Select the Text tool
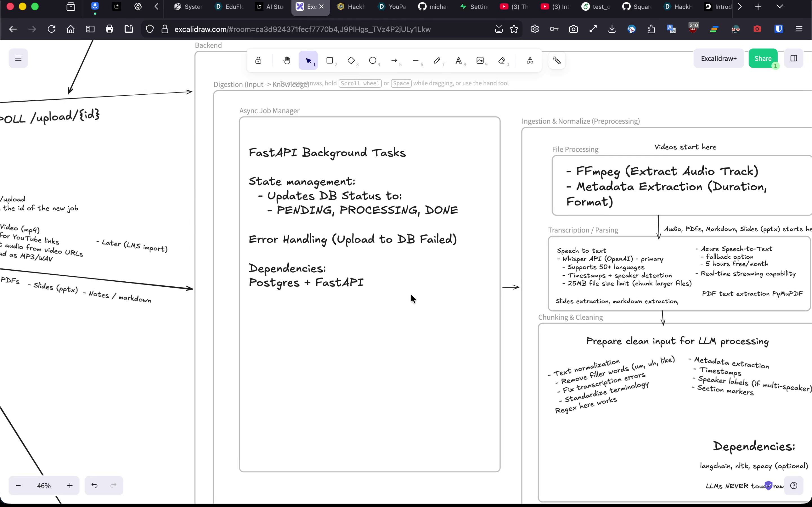Viewport: 812px width, 507px height. [x=458, y=61]
